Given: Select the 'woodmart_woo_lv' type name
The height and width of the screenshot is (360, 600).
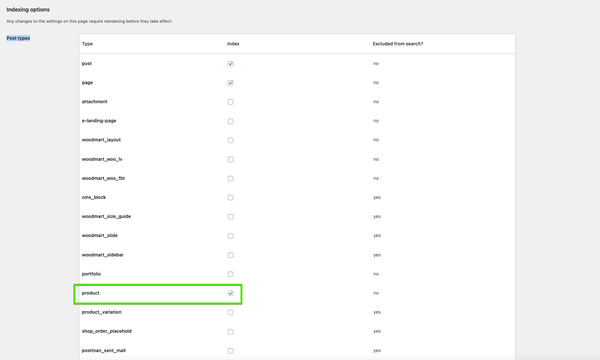Looking at the screenshot, I should pos(102,159).
